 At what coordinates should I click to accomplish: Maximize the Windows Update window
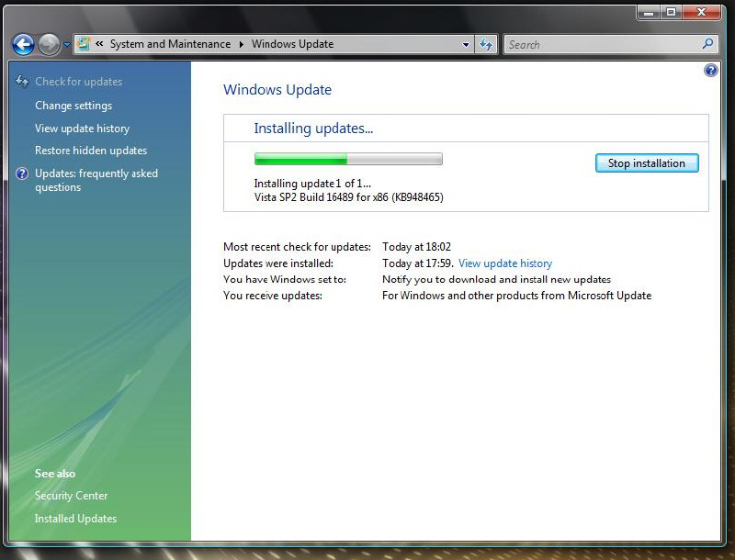pyautogui.click(x=672, y=12)
